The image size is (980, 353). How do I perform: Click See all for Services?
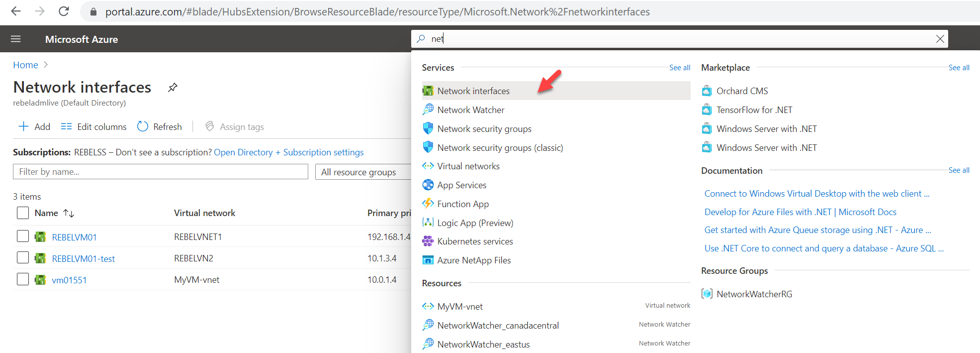[x=680, y=67]
